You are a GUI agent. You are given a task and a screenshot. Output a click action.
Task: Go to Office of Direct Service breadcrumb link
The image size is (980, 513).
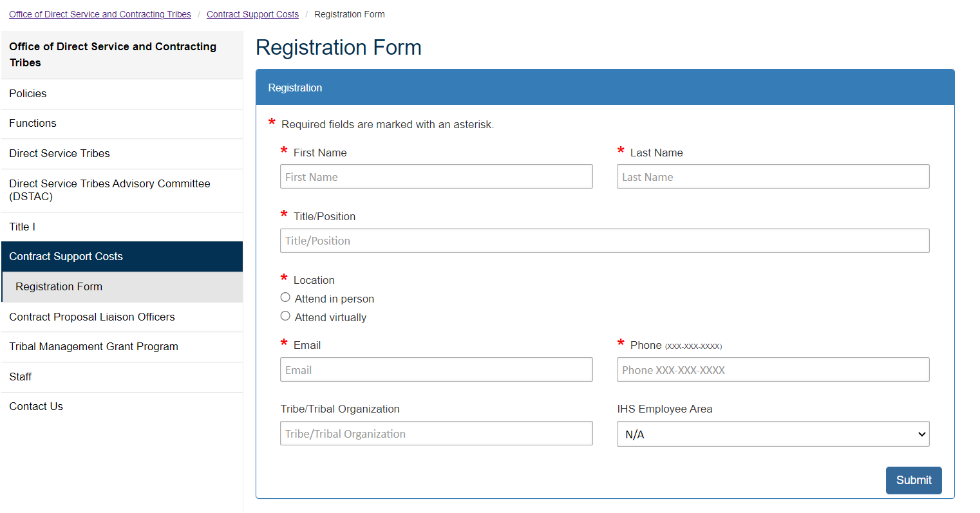point(100,14)
